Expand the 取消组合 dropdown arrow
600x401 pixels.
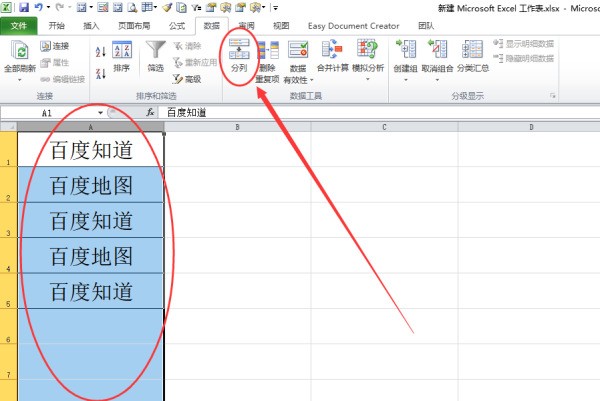coord(437,80)
